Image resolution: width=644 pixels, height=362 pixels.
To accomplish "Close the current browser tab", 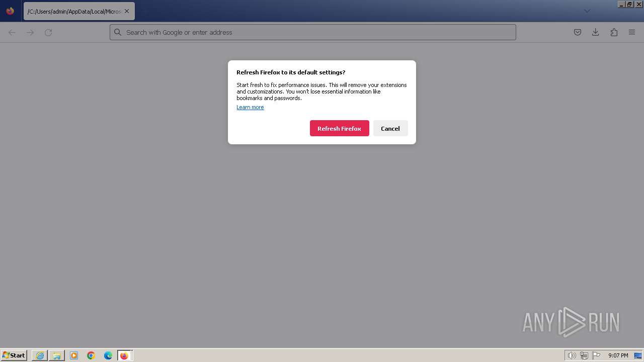I will coord(127,11).
